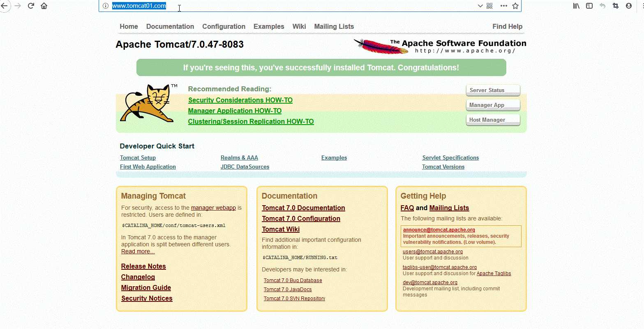This screenshot has height=329, width=644.
Task: Click dev@tomcat.apache.org mailing list link
Action: coord(430,283)
